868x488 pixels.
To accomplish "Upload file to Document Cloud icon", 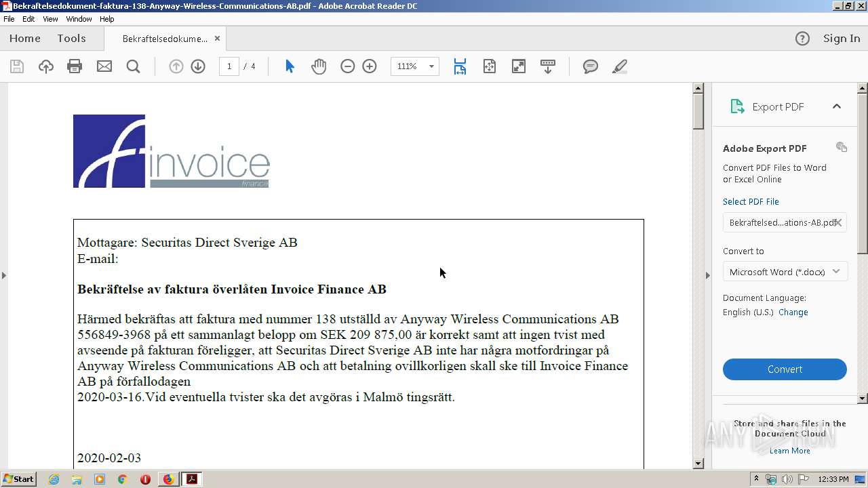I will pyautogui.click(x=45, y=66).
